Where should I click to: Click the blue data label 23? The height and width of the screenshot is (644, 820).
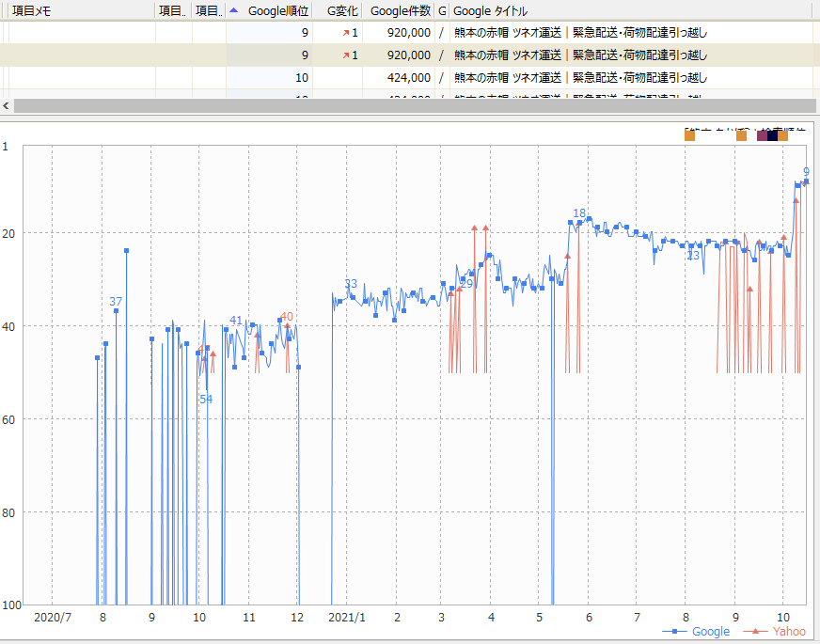tap(693, 256)
